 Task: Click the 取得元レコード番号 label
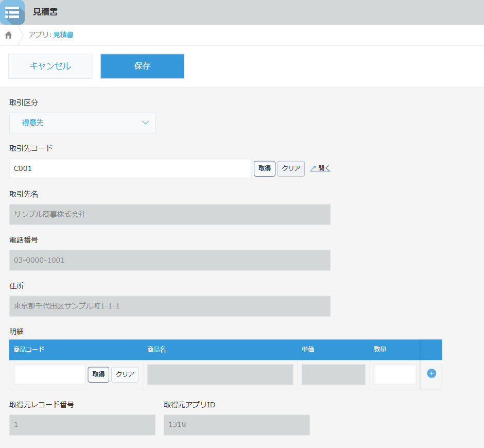coord(42,405)
